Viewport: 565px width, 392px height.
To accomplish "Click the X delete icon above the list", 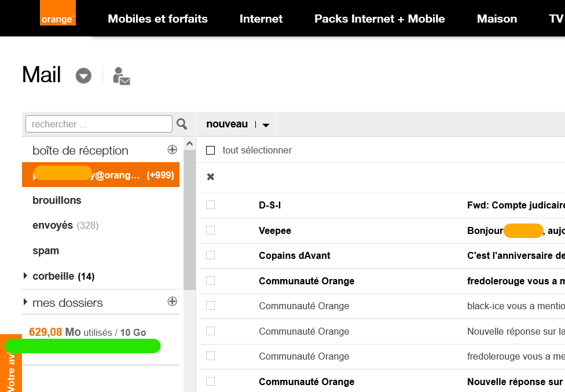I will [x=211, y=177].
